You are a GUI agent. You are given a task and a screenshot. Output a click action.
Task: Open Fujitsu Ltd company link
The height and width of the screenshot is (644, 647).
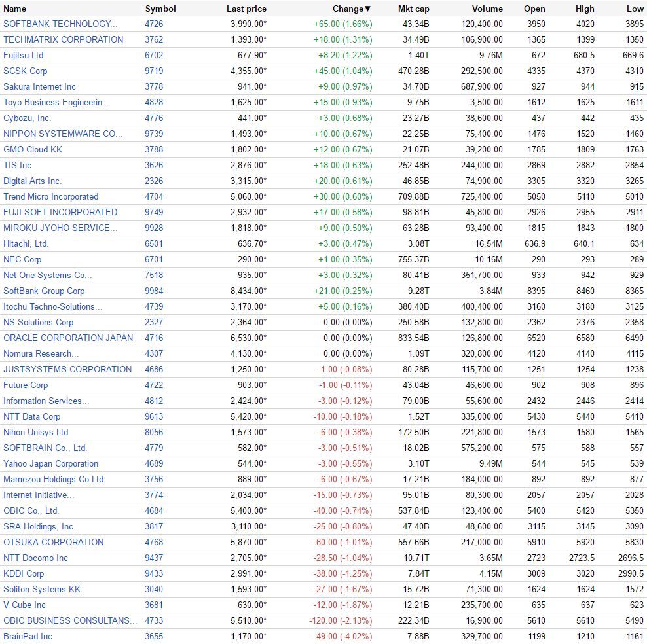23,55
